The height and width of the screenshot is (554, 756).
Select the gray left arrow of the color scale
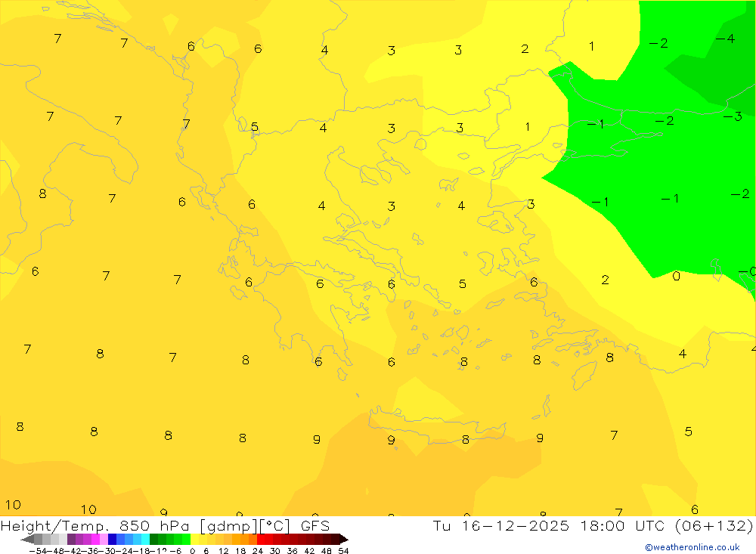(27, 540)
